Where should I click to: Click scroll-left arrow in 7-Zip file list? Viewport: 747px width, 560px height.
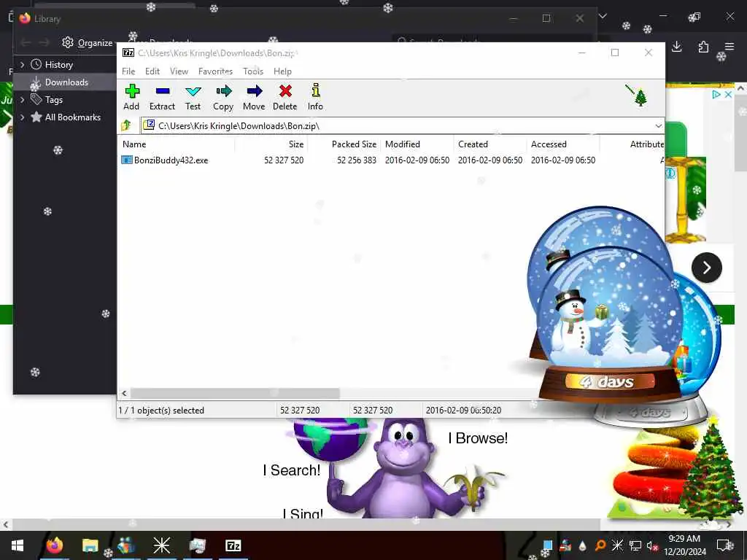coord(124,393)
